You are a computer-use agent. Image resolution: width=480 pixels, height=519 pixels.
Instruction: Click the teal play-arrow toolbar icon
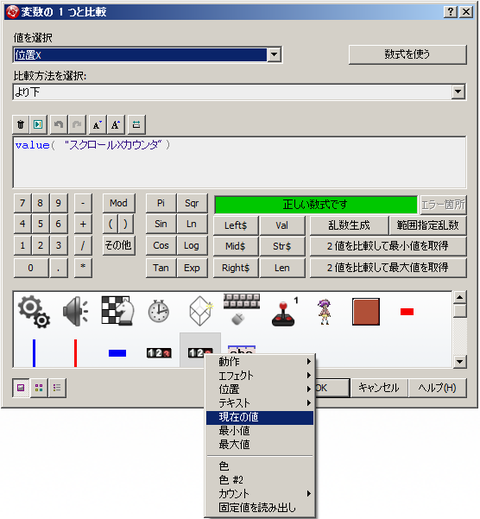coord(38,125)
